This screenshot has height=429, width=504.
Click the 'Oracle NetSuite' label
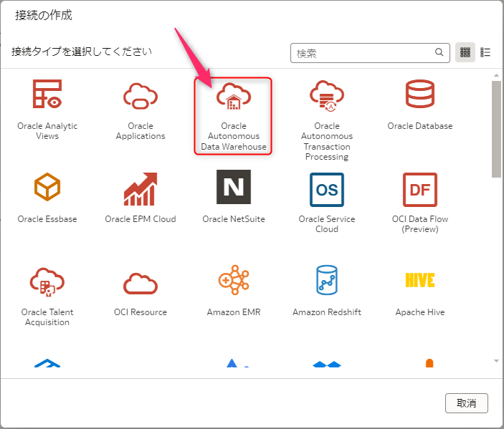pos(234,219)
